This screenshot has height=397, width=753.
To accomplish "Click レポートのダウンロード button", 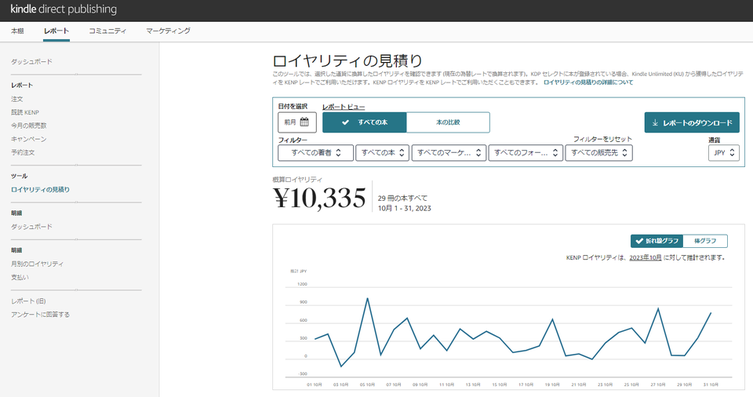I will click(x=692, y=123).
